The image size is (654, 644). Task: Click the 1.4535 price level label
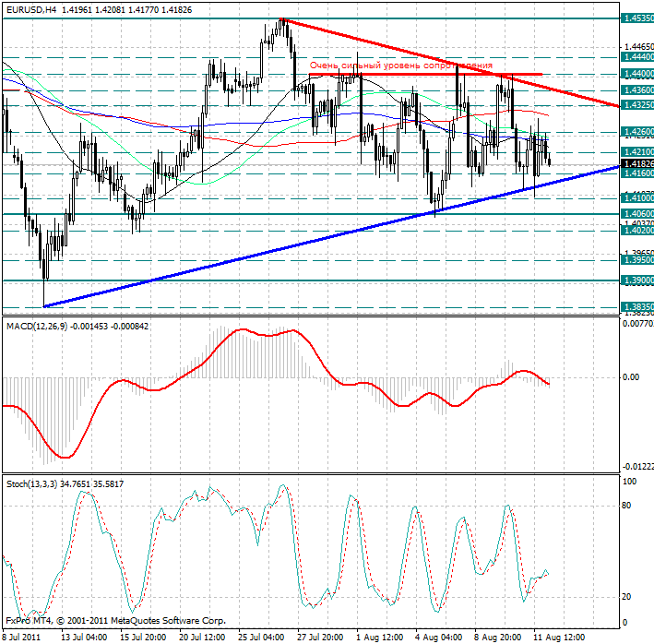[637, 18]
